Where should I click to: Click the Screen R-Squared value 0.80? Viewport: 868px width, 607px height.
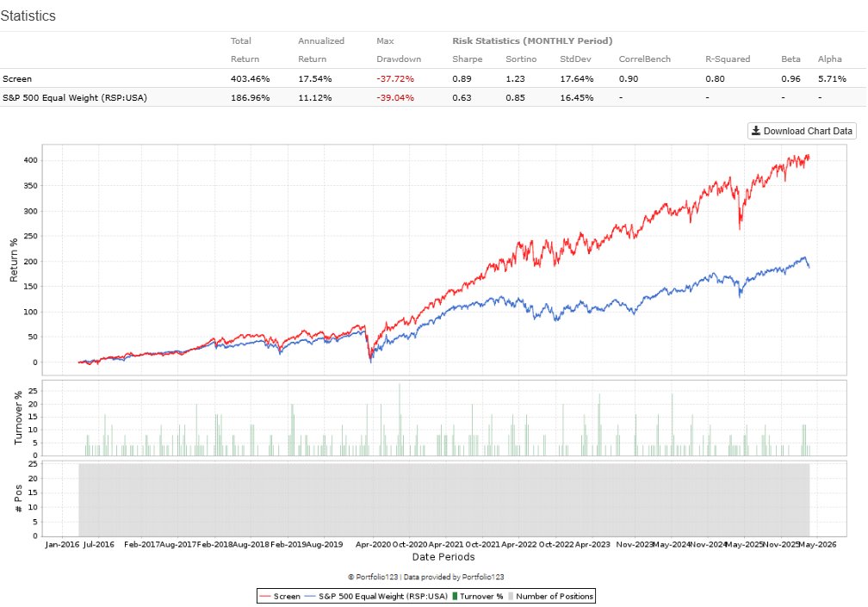pos(715,79)
